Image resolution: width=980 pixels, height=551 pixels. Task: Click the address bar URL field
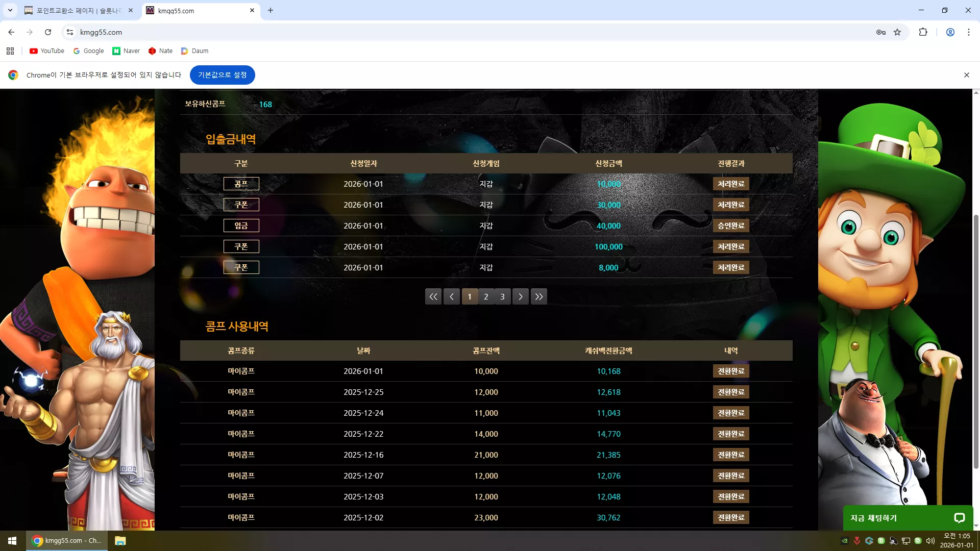point(475,32)
